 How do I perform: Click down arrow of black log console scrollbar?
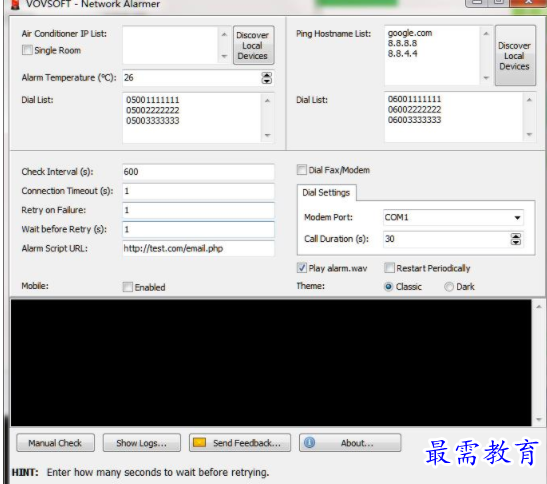pos(539,419)
